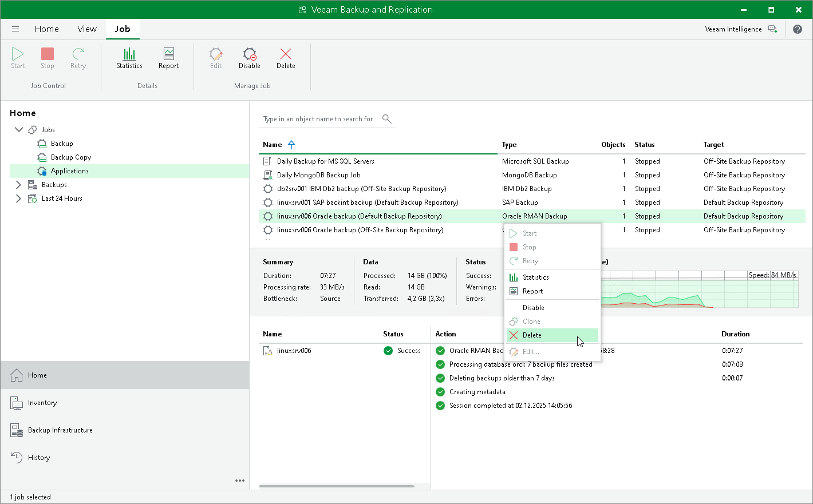Select linuxsrv006 in the session objects list

pos(294,351)
